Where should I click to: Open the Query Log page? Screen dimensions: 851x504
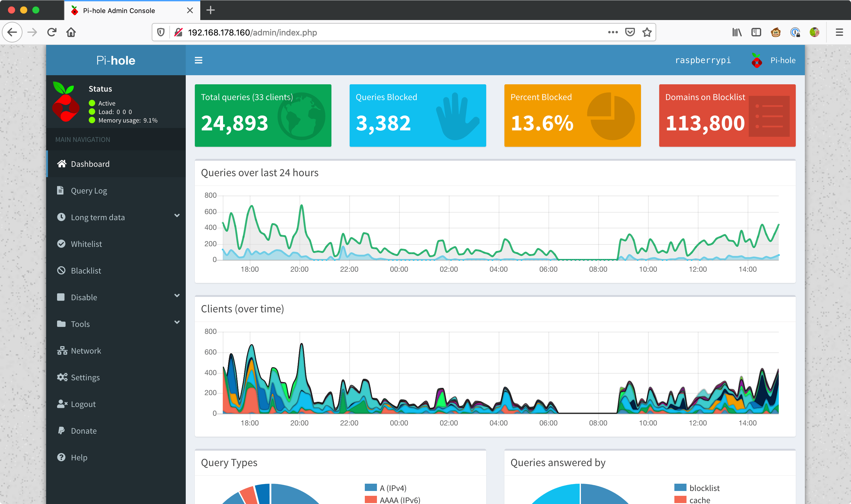[89, 190]
